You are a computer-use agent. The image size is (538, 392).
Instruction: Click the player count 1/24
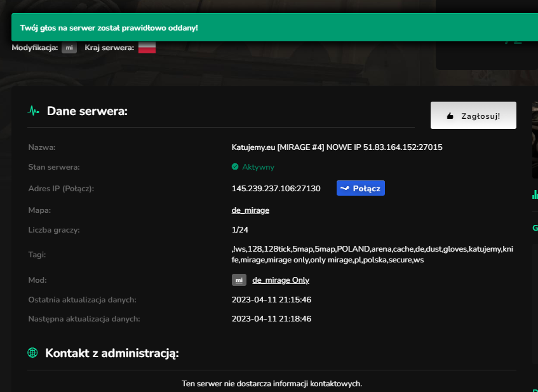pos(240,229)
